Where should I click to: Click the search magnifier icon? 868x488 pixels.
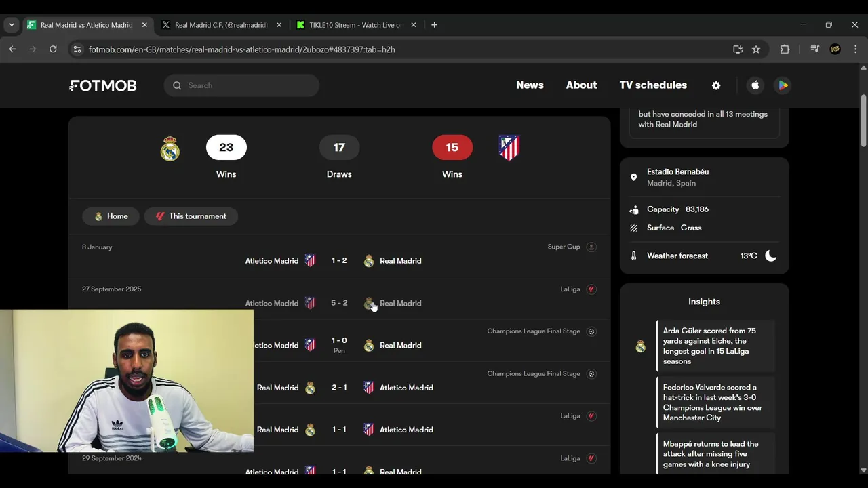(177, 85)
